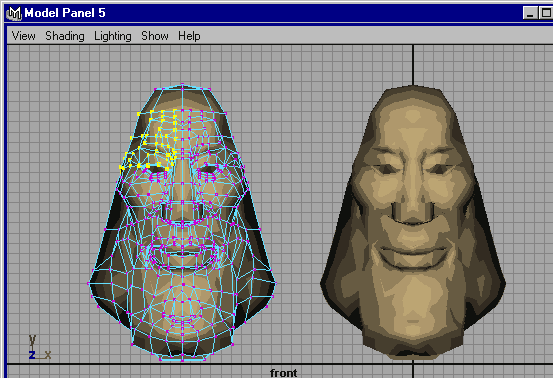Click the shaded head's smiling mouth
This screenshot has width=553, height=378.
(412, 256)
